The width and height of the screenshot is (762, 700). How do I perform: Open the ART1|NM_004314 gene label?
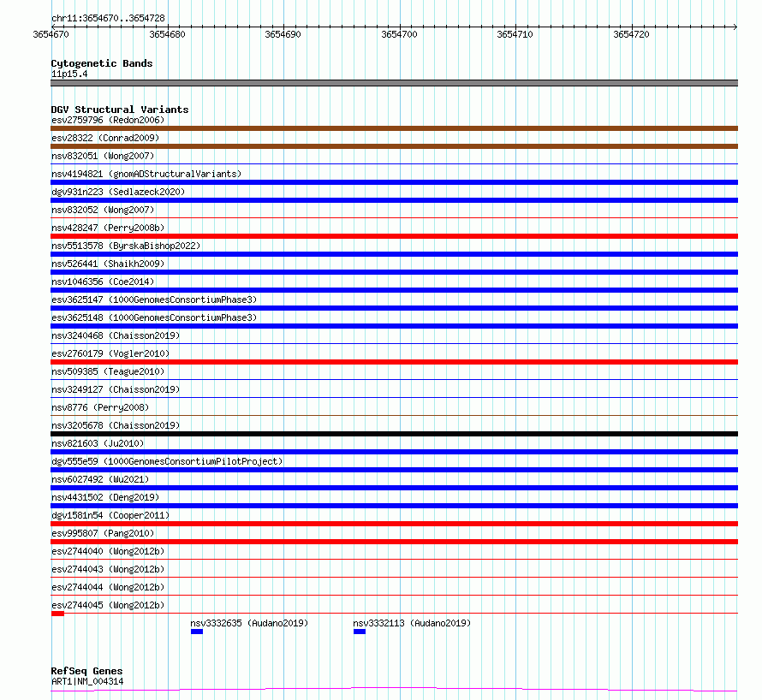[x=87, y=681]
